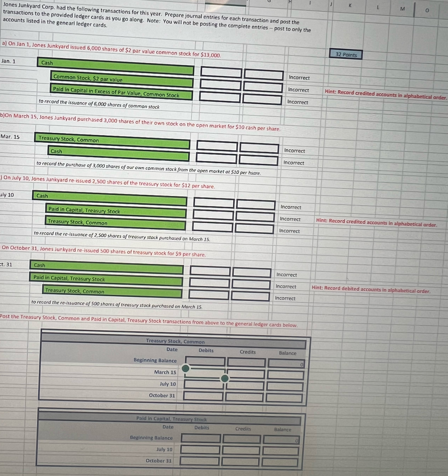Click Paid in Capital ledger July 10 credits cell
The image size is (448, 476).
coord(241,451)
